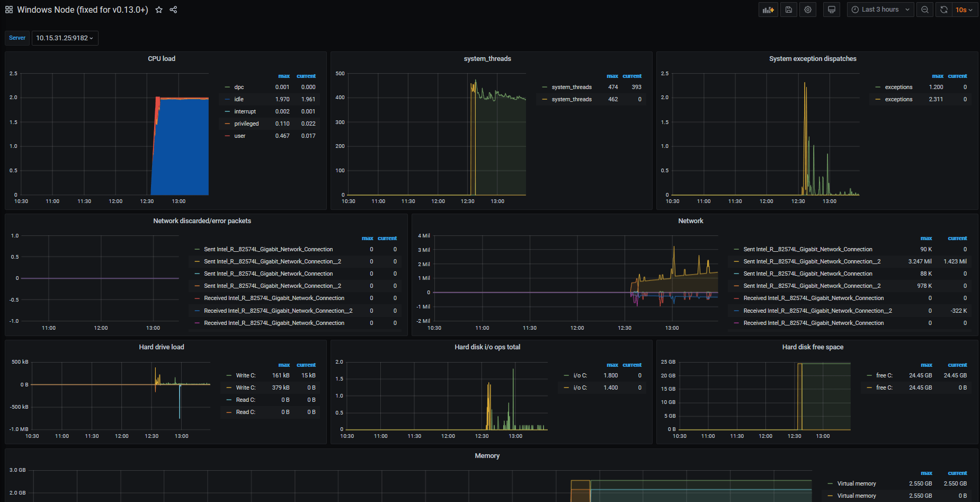Toggle the idle series in CPU load legend
The image size is (980, 502).
pyautogui.click(x=238, y=99)
